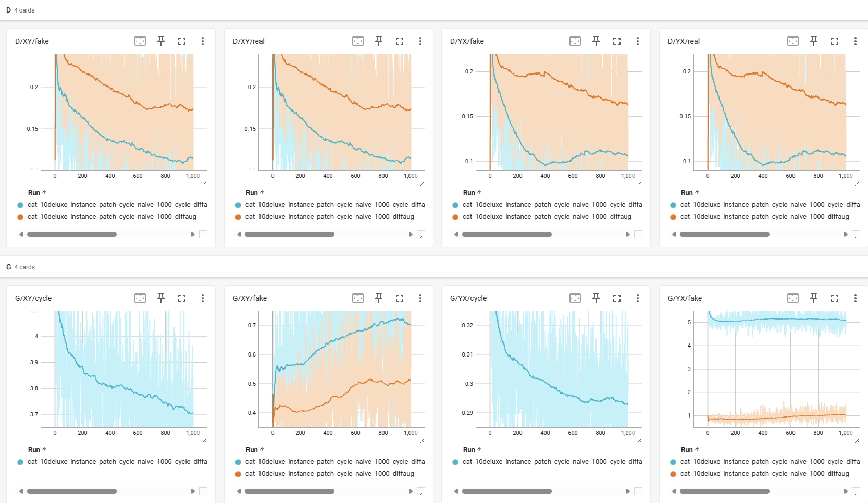Click cycle_diffa run name in G/XY/cycle legend
Viewport: 868px width, 503px height.
point(117,462)
